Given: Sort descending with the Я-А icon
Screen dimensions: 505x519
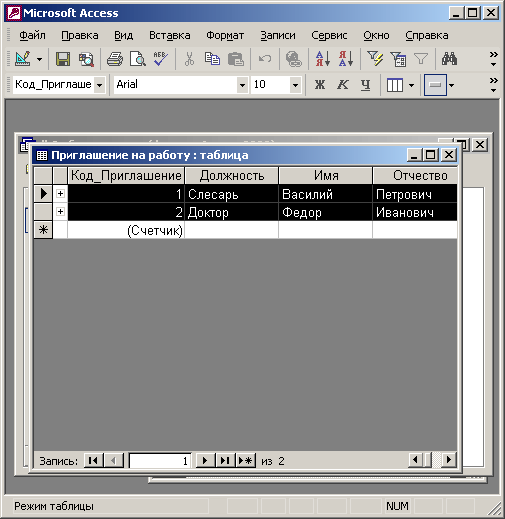Looking at the screenshot, I should point(346,59).
